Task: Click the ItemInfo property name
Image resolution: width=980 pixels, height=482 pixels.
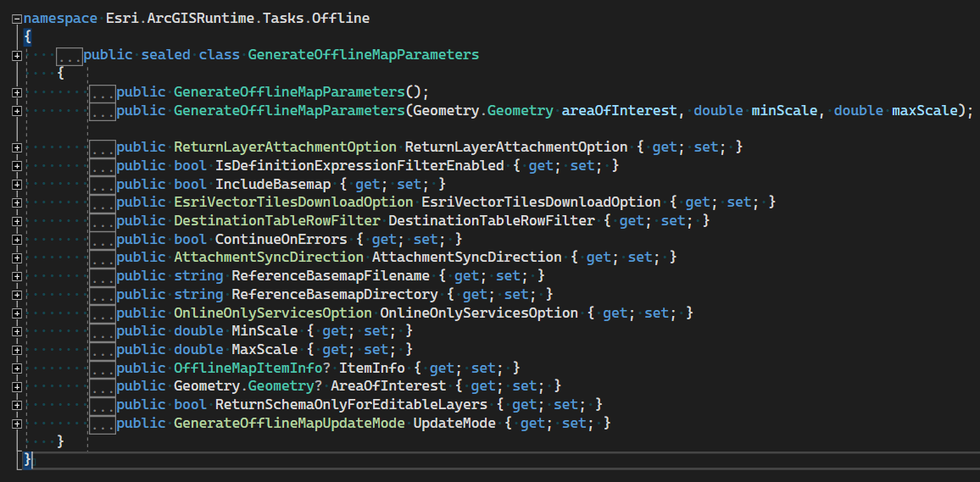Action: pos(372,368)
